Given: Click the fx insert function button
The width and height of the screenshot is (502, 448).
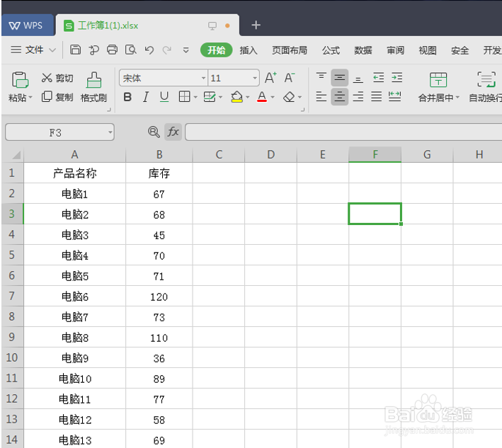Looking at the screenshot, I should 173,132.
